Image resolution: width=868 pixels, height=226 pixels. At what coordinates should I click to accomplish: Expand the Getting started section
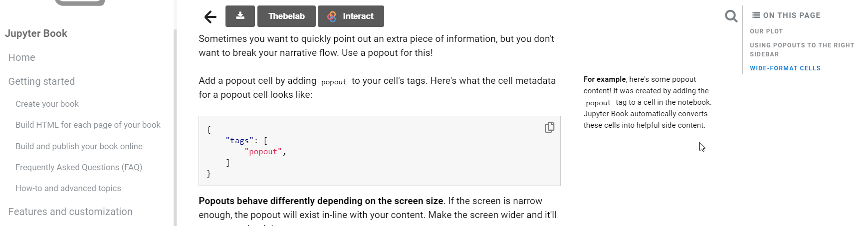tap(41, 81)
